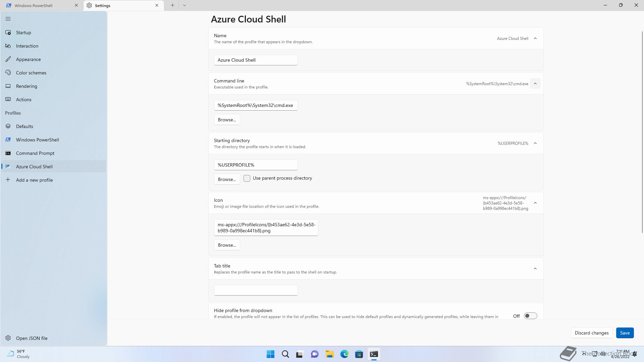Click the Starting directory text field
644x362 pixels.
coord(256,165)
